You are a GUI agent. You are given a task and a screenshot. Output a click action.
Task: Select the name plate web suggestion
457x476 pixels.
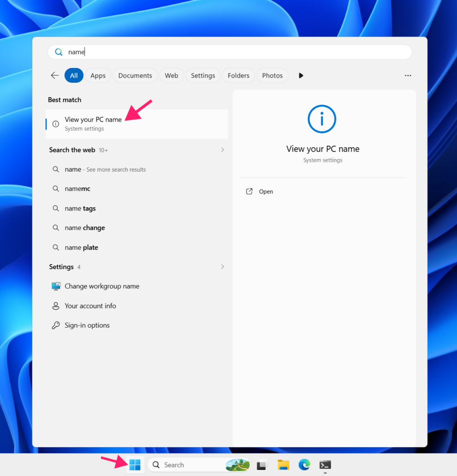point(137,247)
